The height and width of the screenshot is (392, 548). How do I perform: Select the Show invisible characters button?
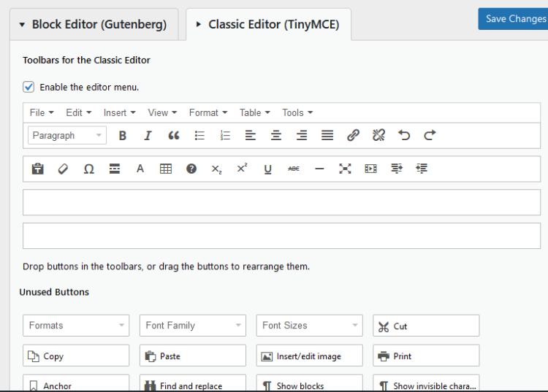click(426, 383)
